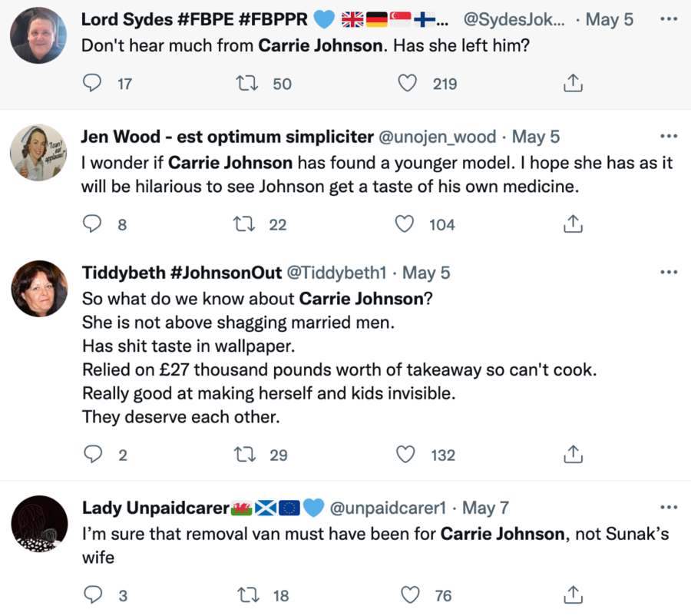Reply to Jen Wood's tweet
The image size is (691, 616).
pos(92,224)
